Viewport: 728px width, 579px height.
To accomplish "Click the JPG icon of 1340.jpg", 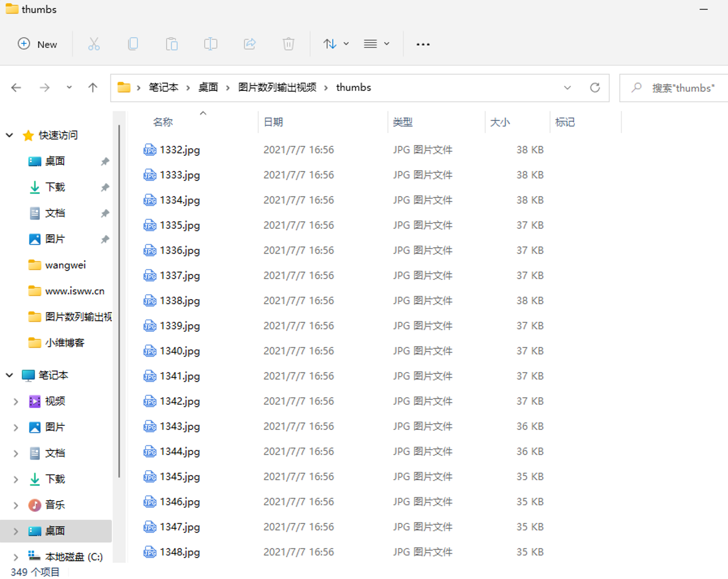I will (150, 351).
